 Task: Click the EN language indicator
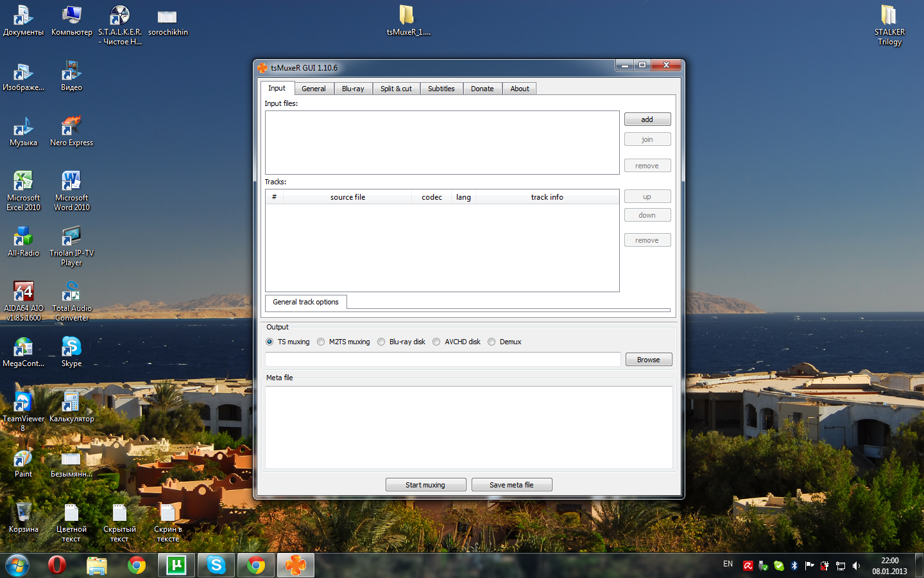(x=728, y=564)
